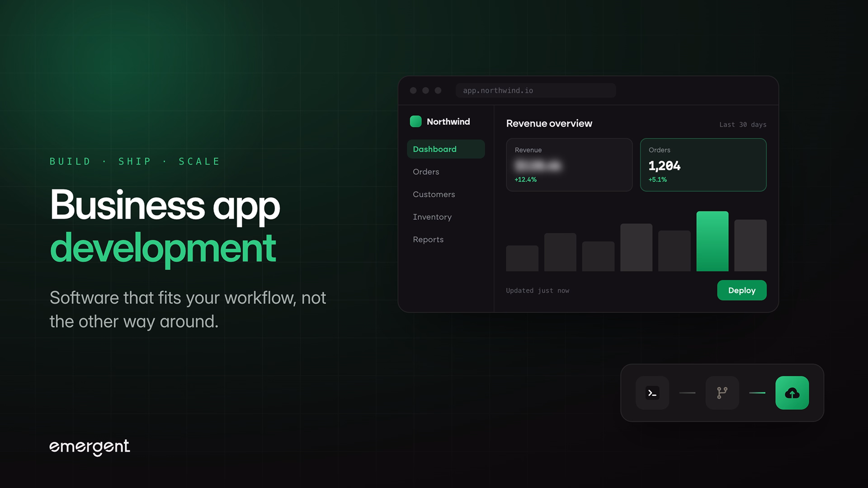This screenshot has height=488, width=868.
Task: Open the Dashboard sidebar item
Action: coord(446,149)
